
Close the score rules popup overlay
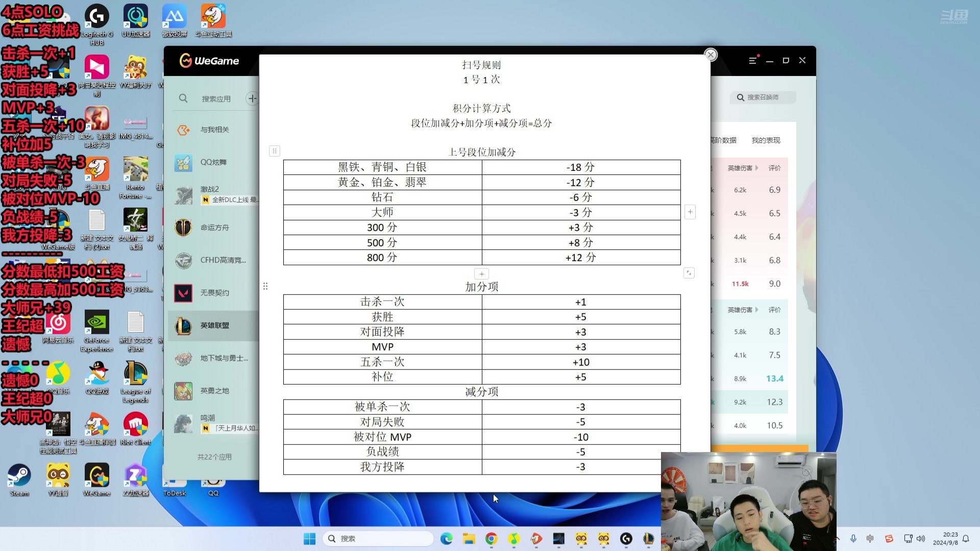click(x=710, y=55)
